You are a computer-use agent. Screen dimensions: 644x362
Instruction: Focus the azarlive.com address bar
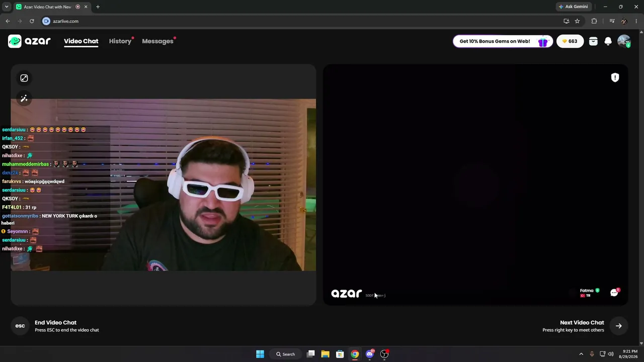click(x=302, y=21)
